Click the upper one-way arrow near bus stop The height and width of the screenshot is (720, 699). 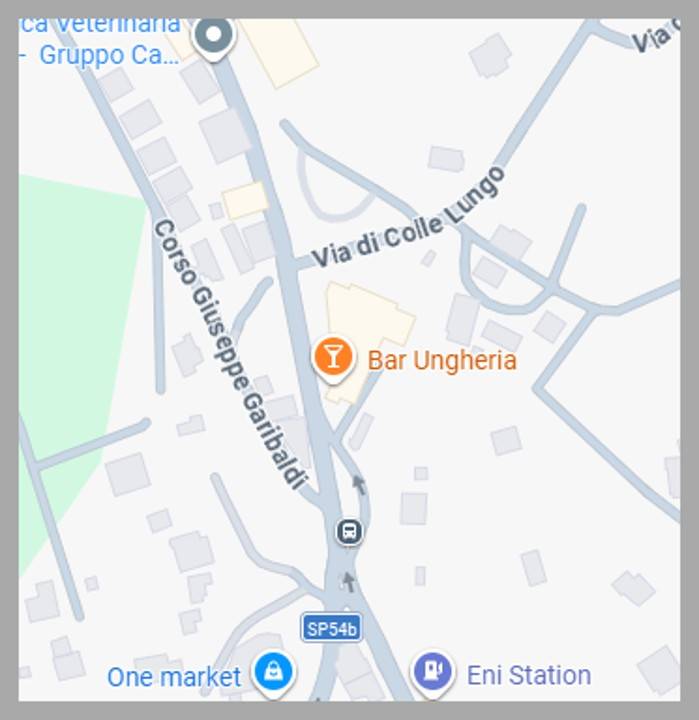(359, 485)
